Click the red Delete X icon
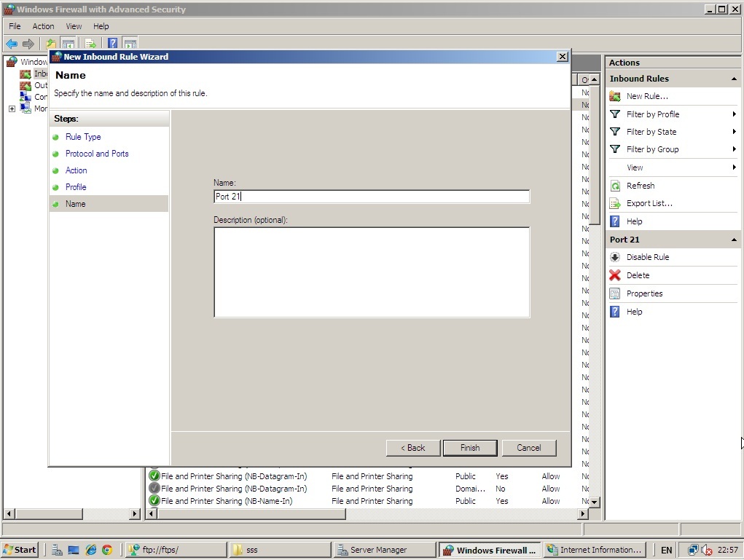This screenshot has height=560, width=744. [615, 275]
